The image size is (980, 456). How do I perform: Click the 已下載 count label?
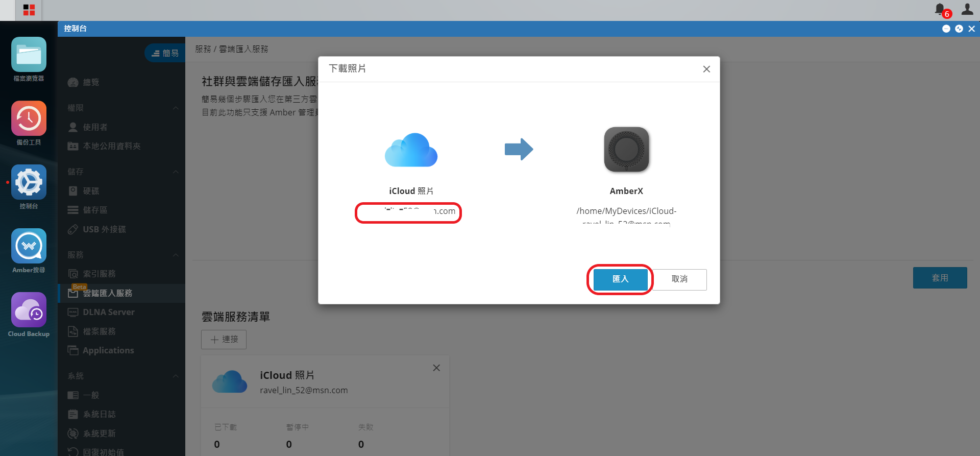click(226, 427)
